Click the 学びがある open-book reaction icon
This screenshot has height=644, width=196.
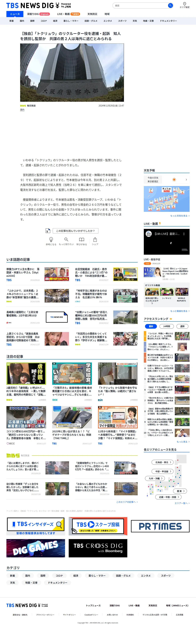click(x=82, y=239)
